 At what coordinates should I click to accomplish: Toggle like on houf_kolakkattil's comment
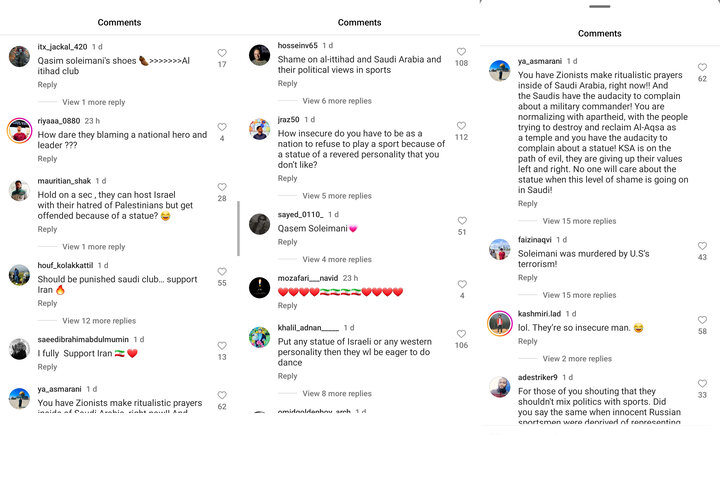tap(222, 271)
